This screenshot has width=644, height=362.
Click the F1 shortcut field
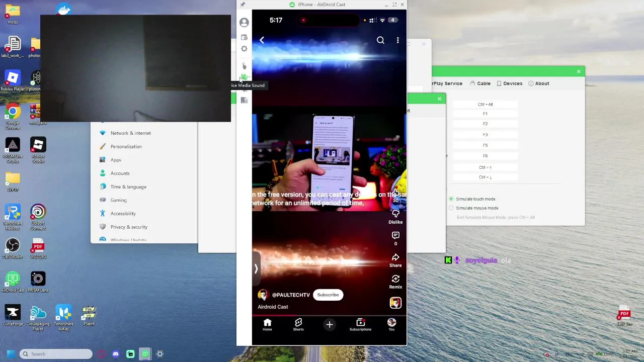pyautogui.click(x=485, y=114)
